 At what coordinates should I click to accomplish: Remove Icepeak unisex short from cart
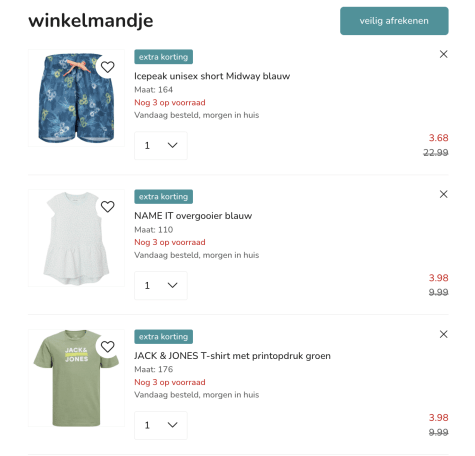click(x=443, y=54)
